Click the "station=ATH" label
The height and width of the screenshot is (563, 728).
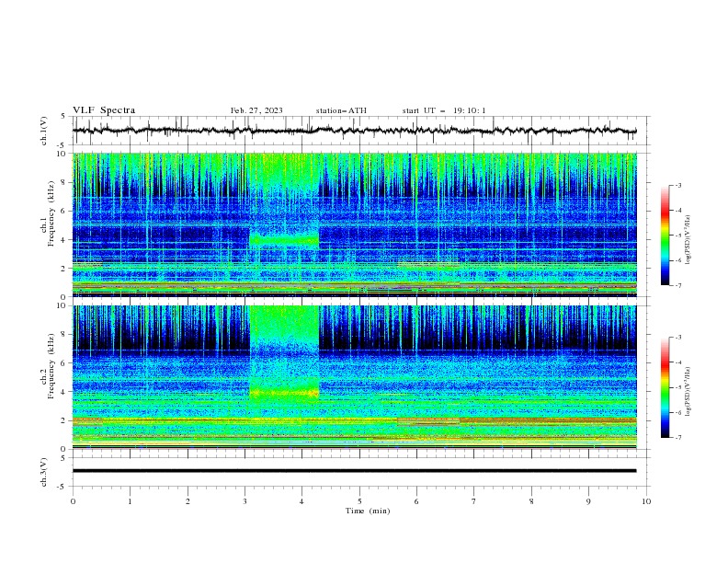(341, 110)
